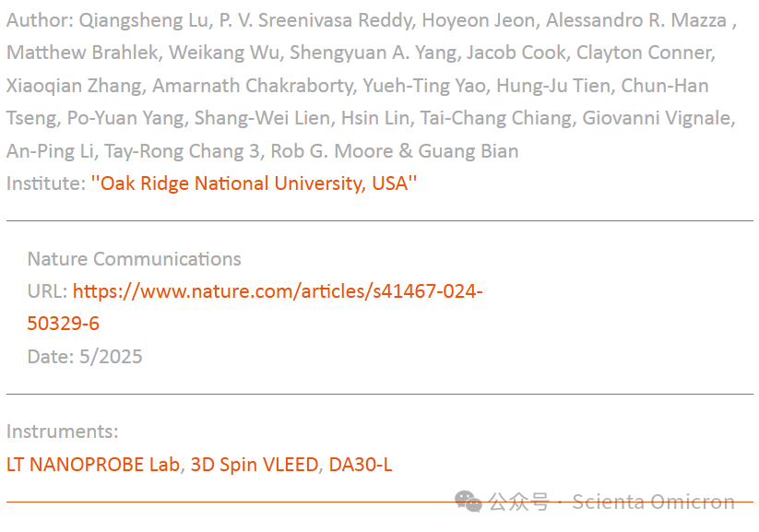Open the DA30-L instrument link
The width and height of the screenshot is (759, 532).
pyautogui.click(x=361, y=465)
